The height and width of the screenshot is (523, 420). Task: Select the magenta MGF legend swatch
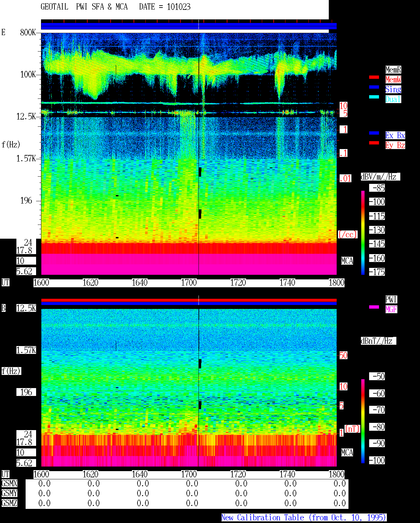tap(374, 307)
